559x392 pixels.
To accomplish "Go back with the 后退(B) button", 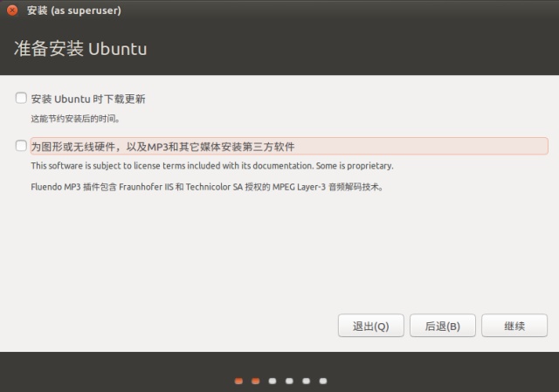I will point(443,326).
